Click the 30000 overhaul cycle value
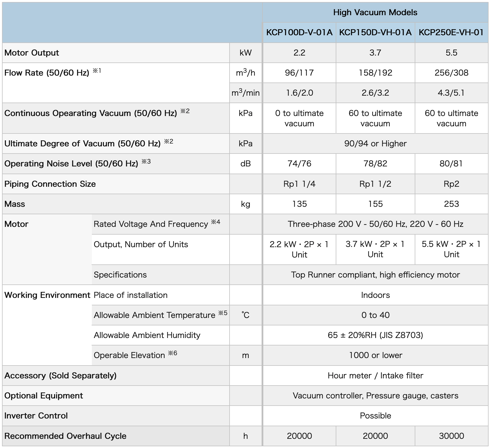490x448 pixels. tap(451, 436)
